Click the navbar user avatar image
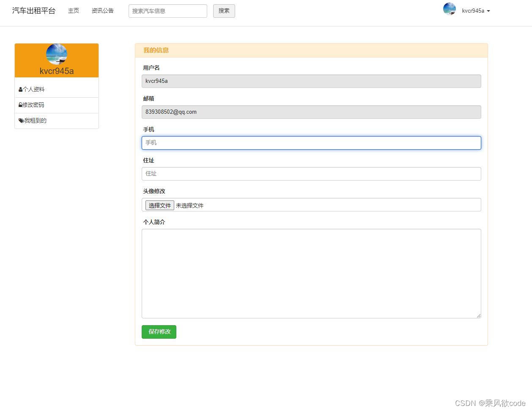This screenshot has width=532, height=411. point(450,9)
